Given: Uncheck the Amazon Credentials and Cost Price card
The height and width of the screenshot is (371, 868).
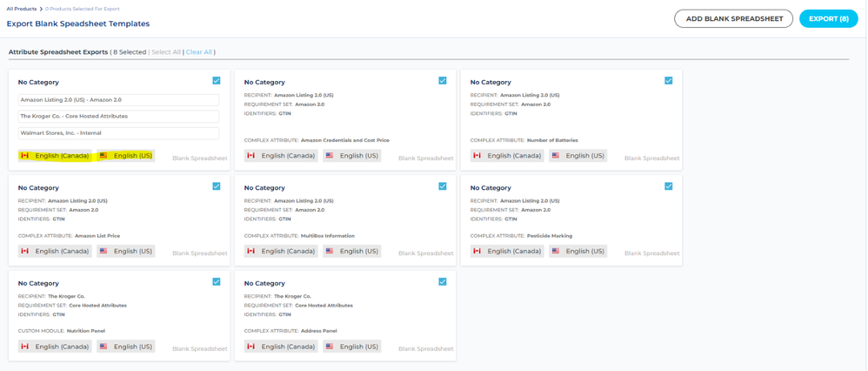Looking at the screenshot, I should (x=443, y=80).
